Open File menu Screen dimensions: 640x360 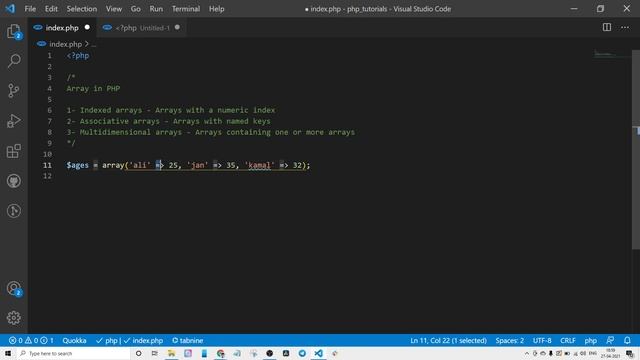pyautogui.click(x=30, y=9)
